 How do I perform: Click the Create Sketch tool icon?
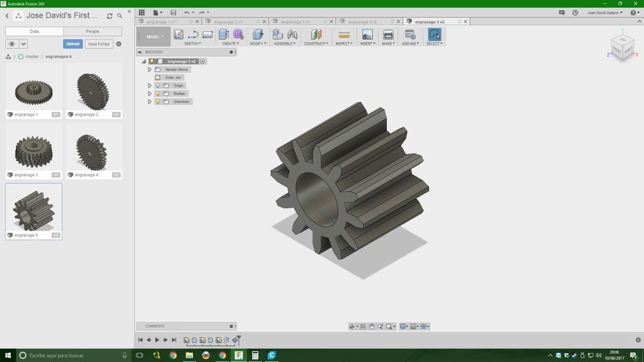(179, 35)
